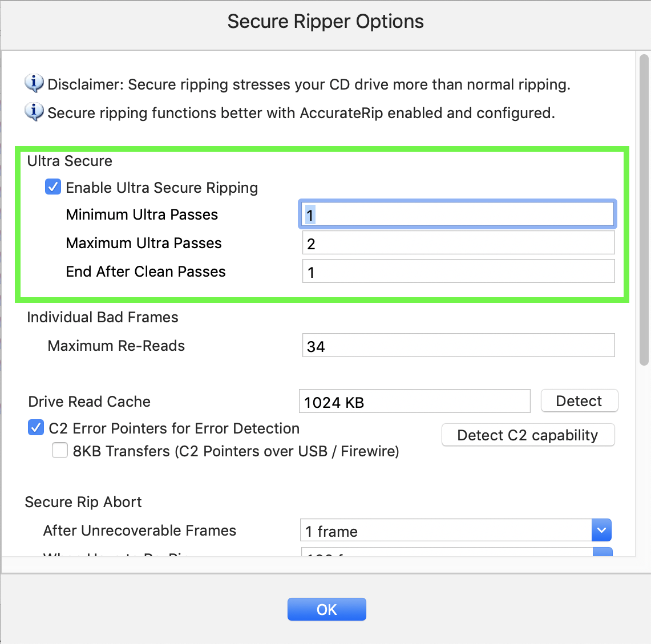Click the Ultra Secure section heading
651x644 pixels.
point(70,161)
